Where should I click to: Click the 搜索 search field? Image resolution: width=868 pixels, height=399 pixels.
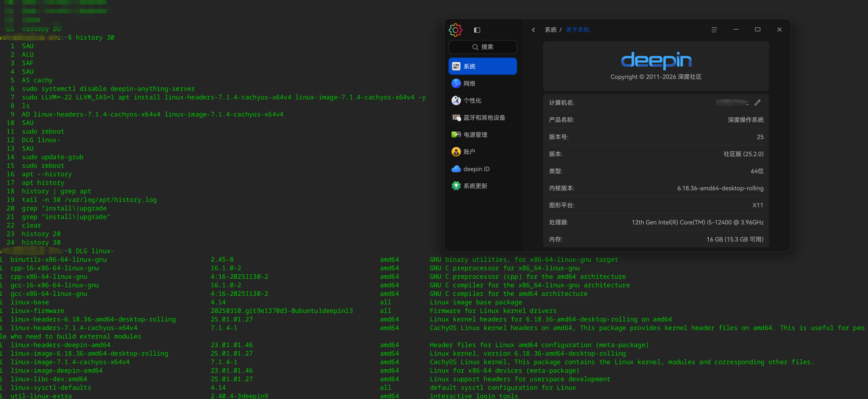(x=483, y=47)
